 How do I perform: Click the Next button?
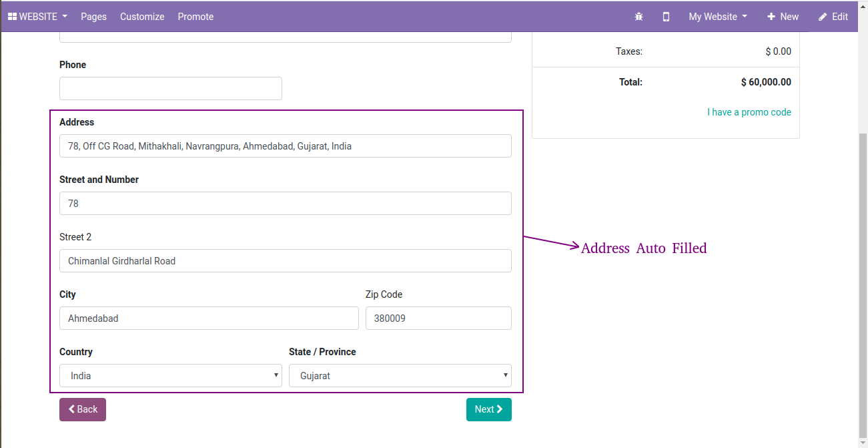coord(489,409)
